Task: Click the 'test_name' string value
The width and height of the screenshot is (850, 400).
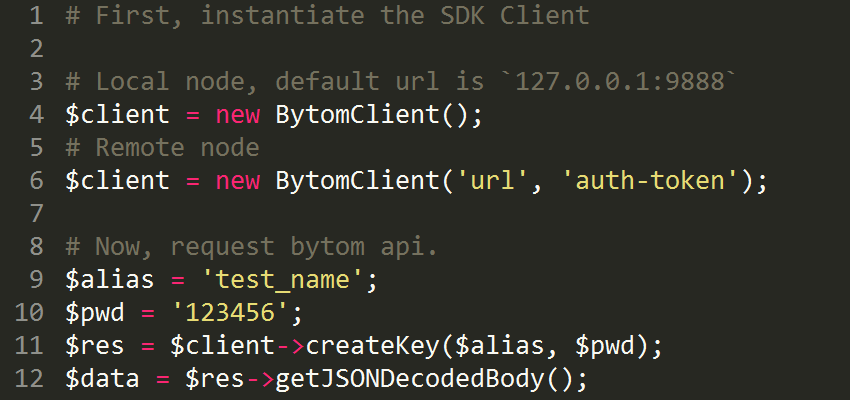Action: coord(282,280)
